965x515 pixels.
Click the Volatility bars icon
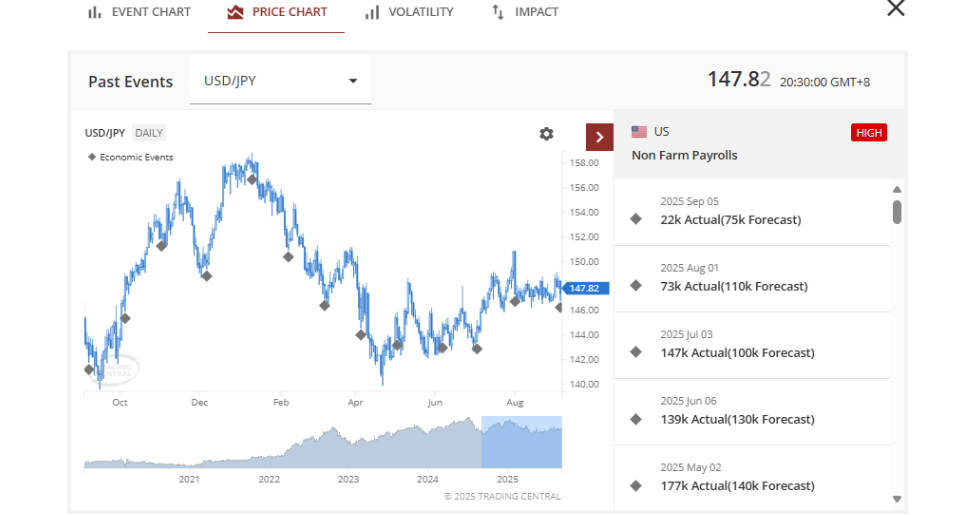point(372,12)
